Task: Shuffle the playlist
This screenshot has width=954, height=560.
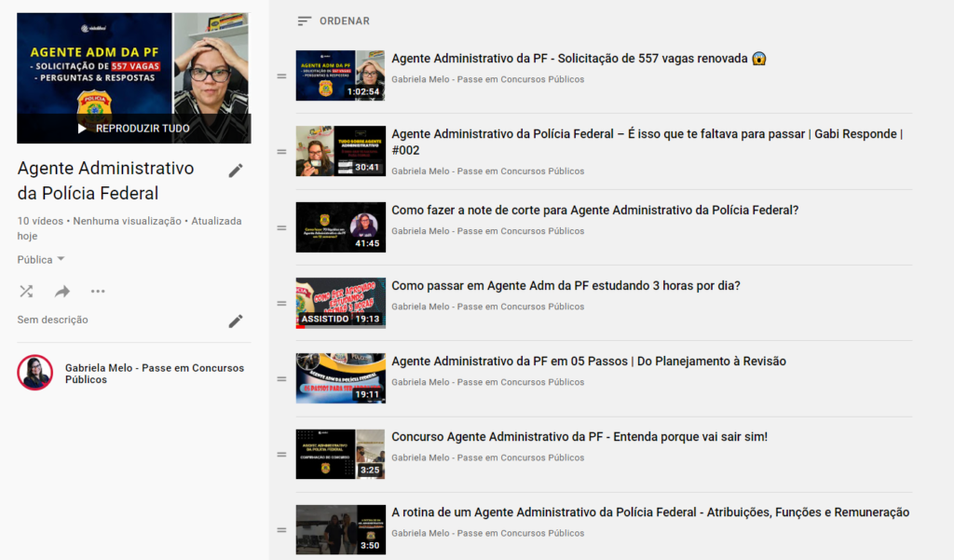Action: 26,292
